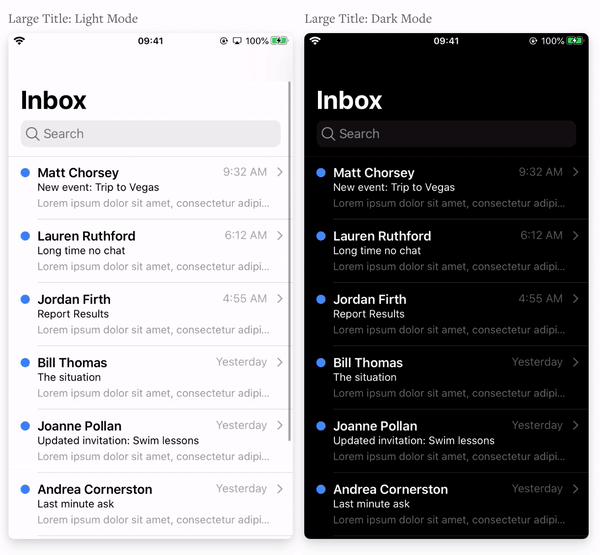Open 'New event: Trip to Vegas' in dark mode
This screenshot has height=555, width=600.
point(394,188)
